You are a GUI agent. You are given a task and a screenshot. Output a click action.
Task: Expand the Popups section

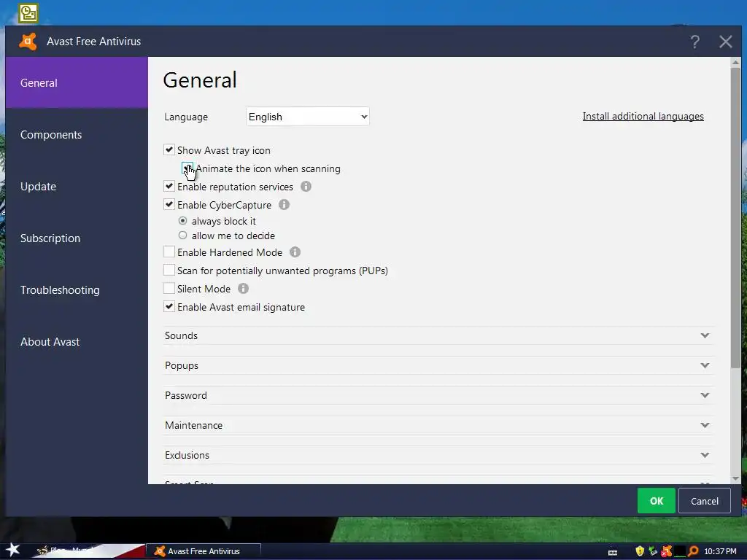438,366
